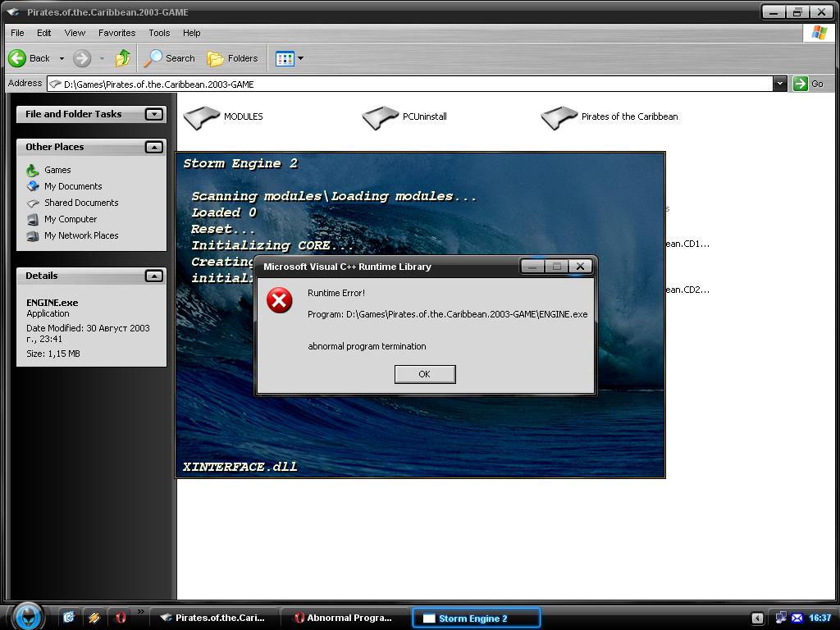Image resolution: width=840 pixels, height=630 pixels.
Task: Click the network tray icon
Action: [781, 618]
